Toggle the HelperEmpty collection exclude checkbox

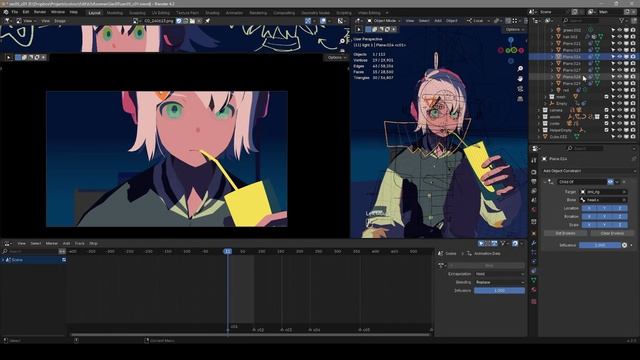tap(607, 130)
